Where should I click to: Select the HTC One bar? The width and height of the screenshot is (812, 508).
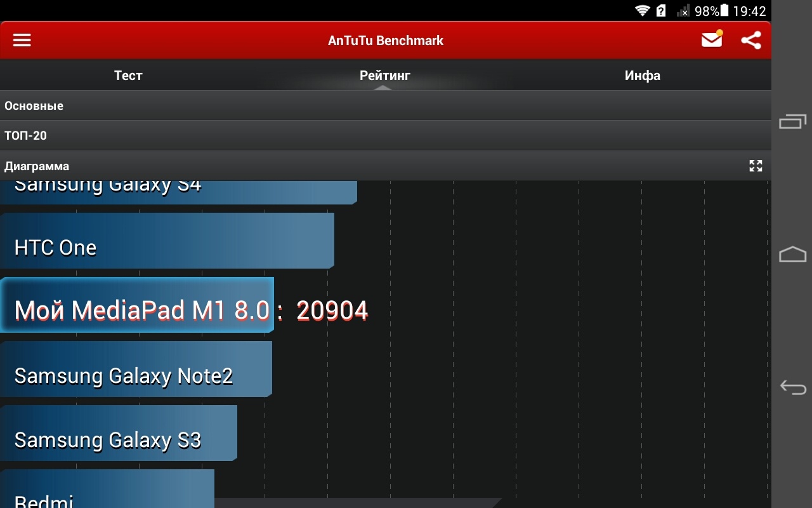(166, 241)
